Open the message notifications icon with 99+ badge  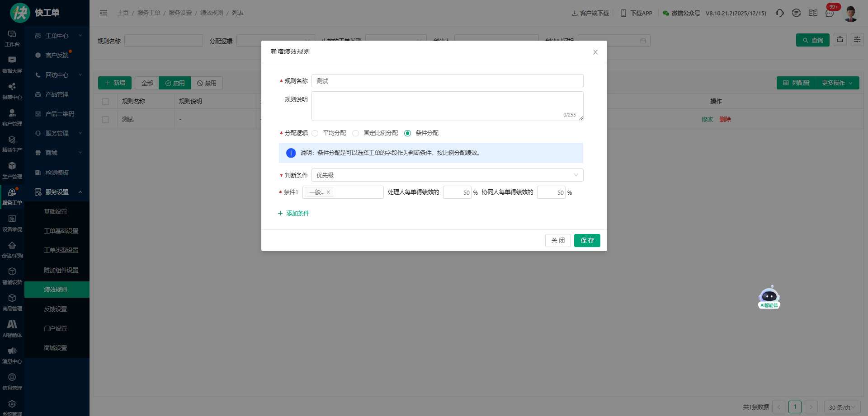[830, 13]
